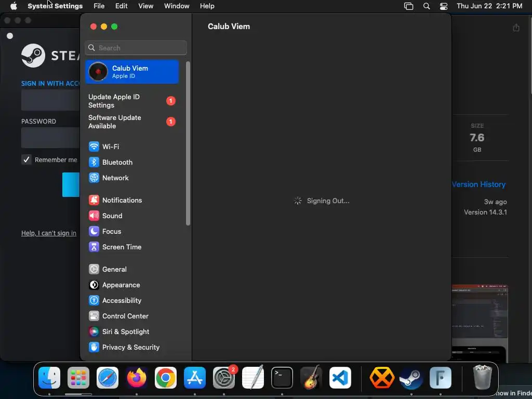Open Wi-Fi settings icon in sidebar
Viewport: 532px width, 399px height.
point(94,147)
